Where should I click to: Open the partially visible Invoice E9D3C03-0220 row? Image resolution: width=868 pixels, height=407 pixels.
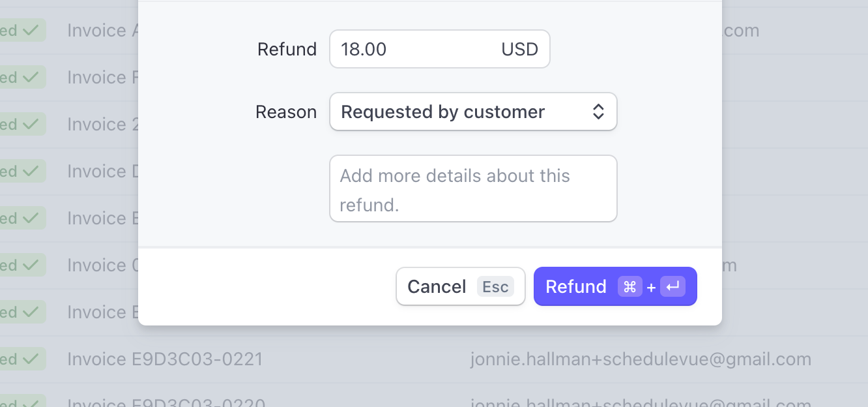click(165, 402)
